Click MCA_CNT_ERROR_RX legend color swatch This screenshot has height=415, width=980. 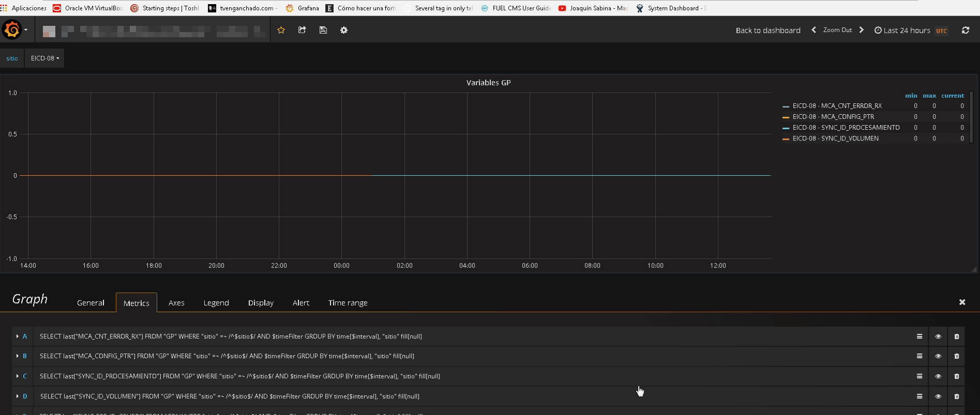[x=786, y=106]
